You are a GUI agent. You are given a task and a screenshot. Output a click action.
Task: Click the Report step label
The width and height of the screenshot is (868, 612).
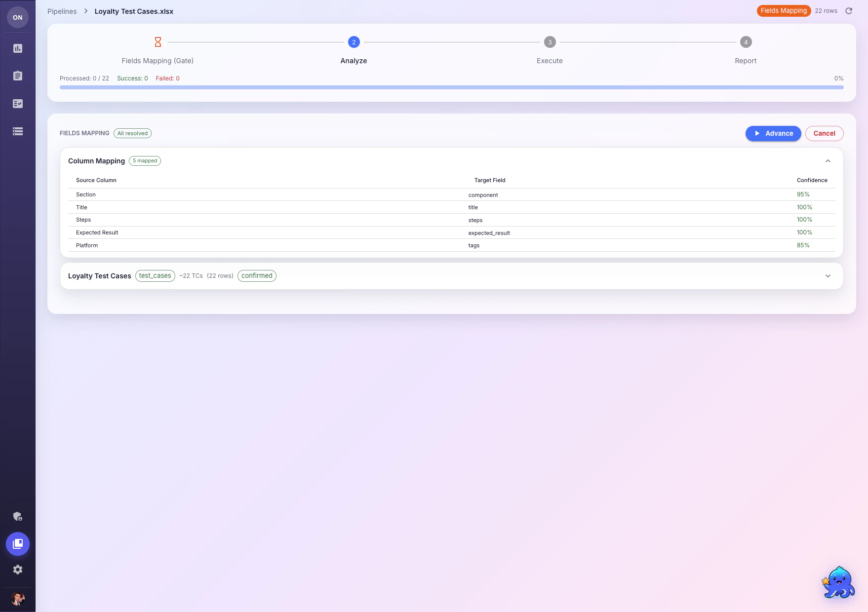point(746,61)
